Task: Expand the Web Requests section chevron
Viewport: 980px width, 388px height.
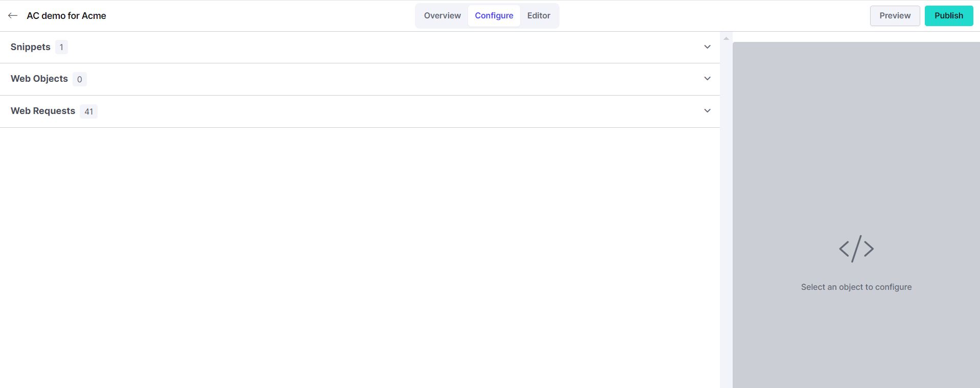Action: click(707, 111)
